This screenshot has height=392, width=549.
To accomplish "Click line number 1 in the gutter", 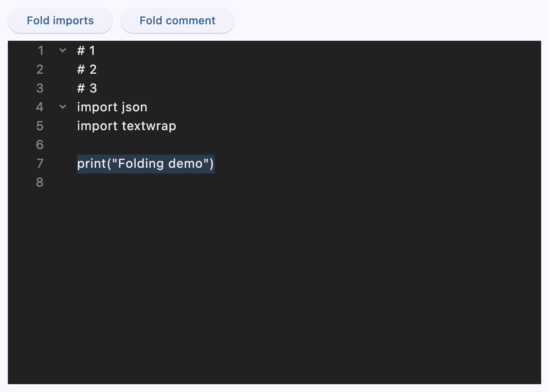I will [x=40, y=50].
